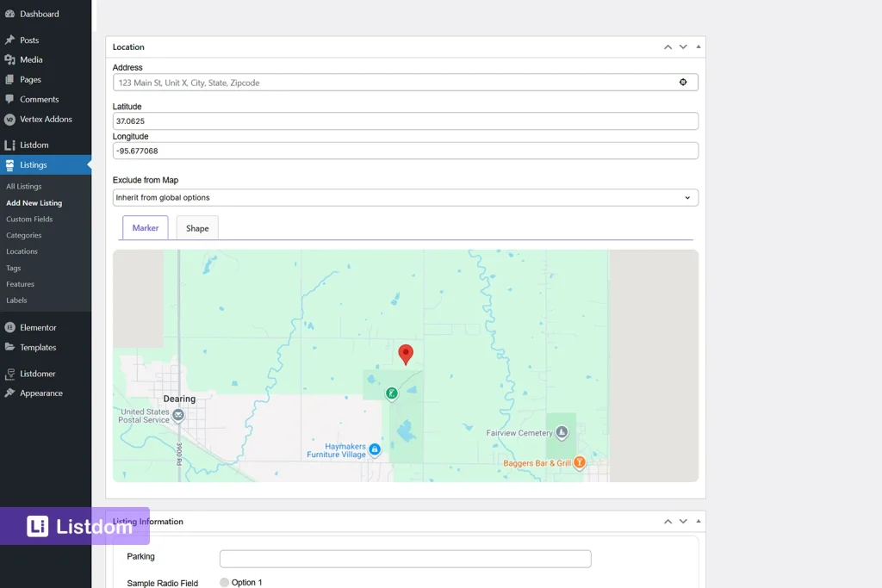Viewport: 882px width, 588px height.
Task: Click the Appearance icon in sidebar
Action: (12, 393)
